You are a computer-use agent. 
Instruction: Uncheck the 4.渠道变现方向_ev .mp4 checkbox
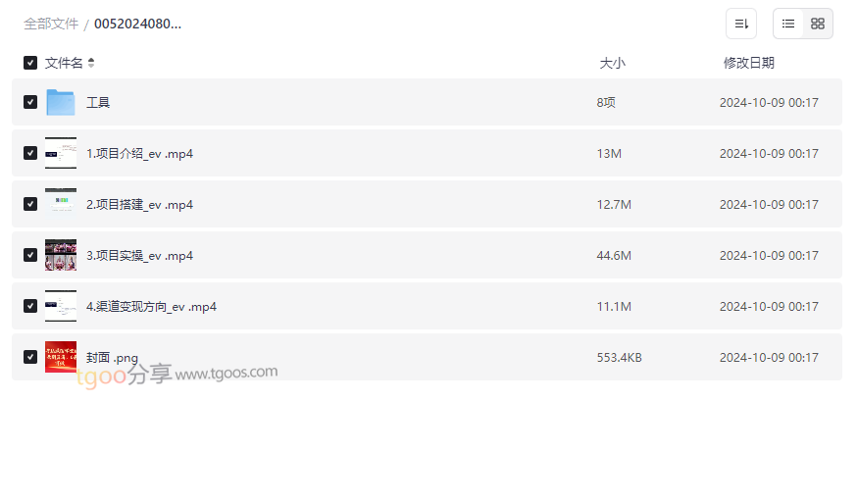(x=30, y=306)
